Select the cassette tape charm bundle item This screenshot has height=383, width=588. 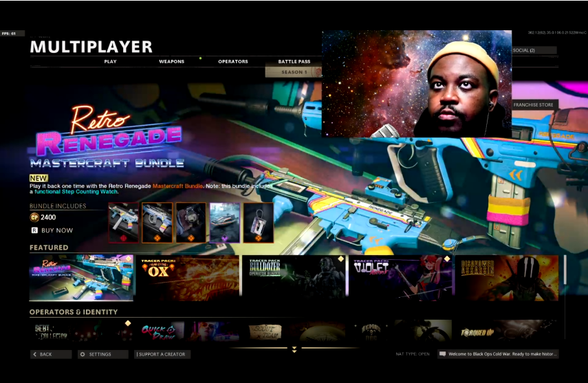tap(259, 223)
